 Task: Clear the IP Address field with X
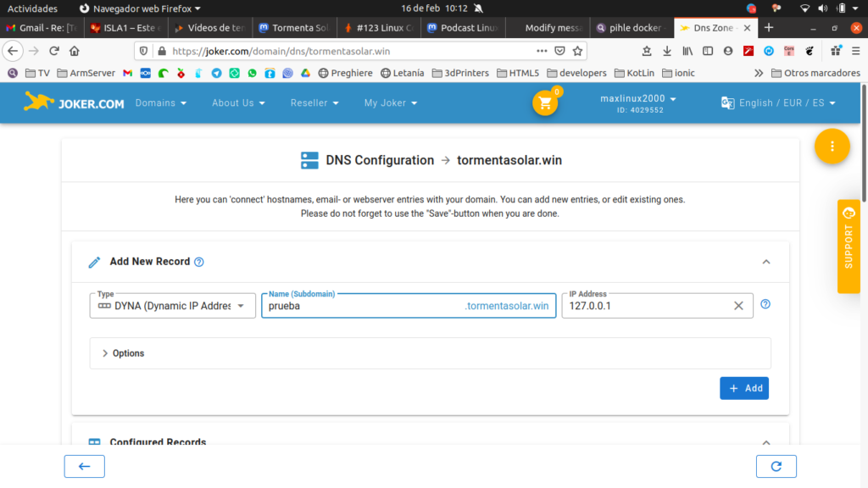[738, 306]
